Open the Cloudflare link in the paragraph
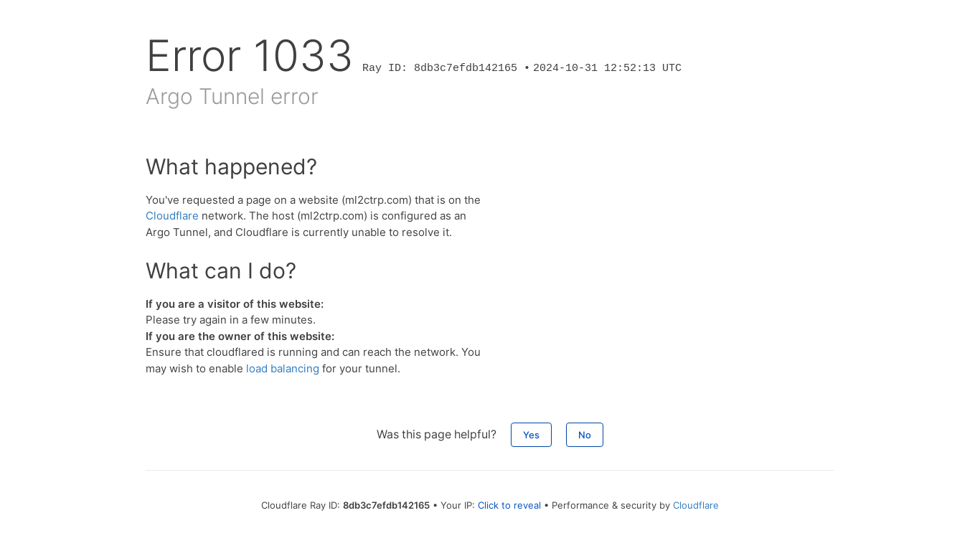 point(172,216)
